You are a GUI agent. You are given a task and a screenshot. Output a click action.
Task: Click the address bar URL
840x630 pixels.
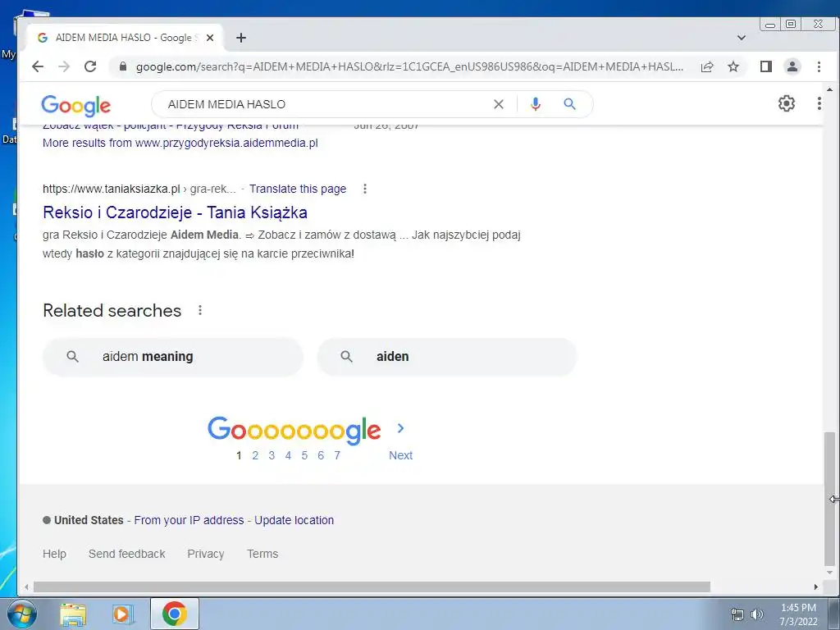[x=409, y=66]
